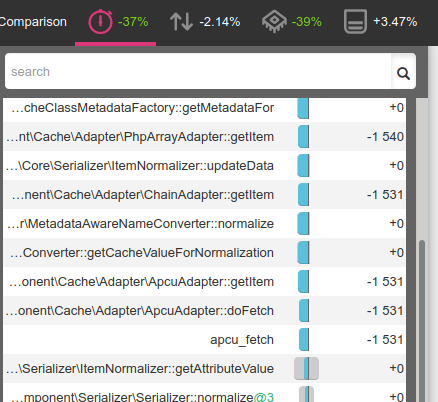Select the wall time stopwatch icon
The image size is (438, 402).
point(100,22)
